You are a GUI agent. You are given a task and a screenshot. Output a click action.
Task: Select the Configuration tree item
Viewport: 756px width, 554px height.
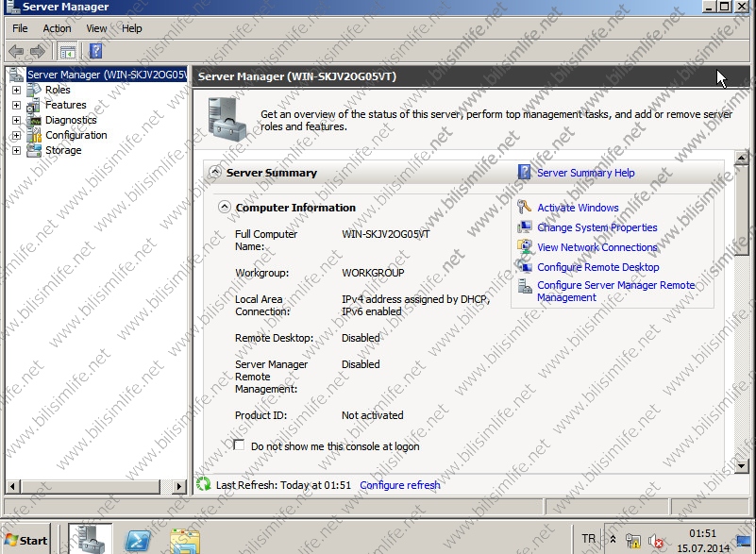[x=76, y=135]
